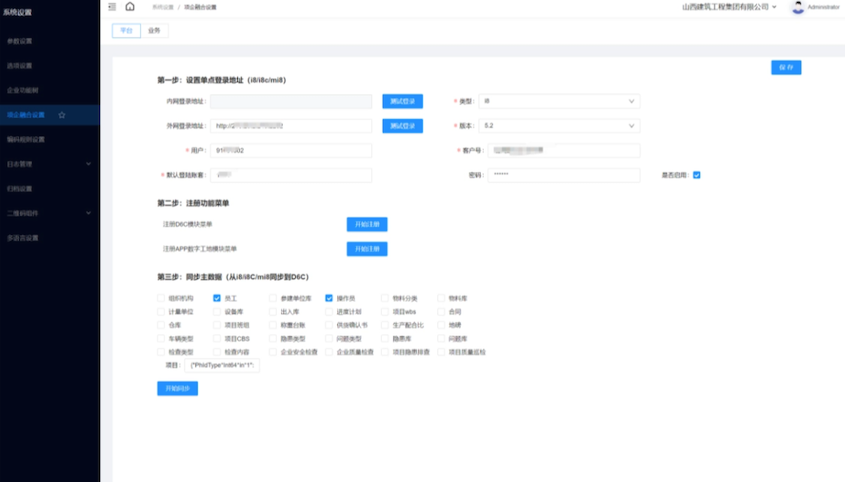845x482 pixels.
Task: Click the Administrator avatar icon
Action: (797, 7)
